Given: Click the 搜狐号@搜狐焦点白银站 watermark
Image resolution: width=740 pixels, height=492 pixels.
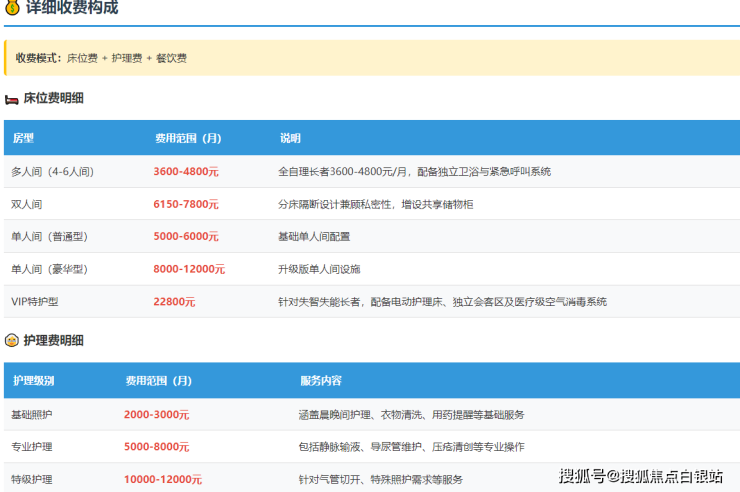Looking at the screenshot, I should click(x=640, y=475).
